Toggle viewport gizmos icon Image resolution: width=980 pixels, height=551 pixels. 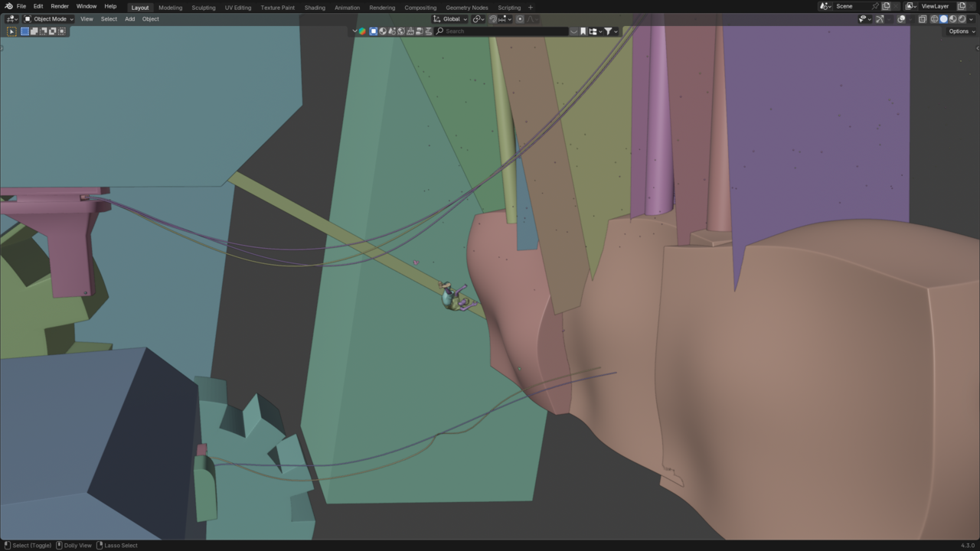880,19
